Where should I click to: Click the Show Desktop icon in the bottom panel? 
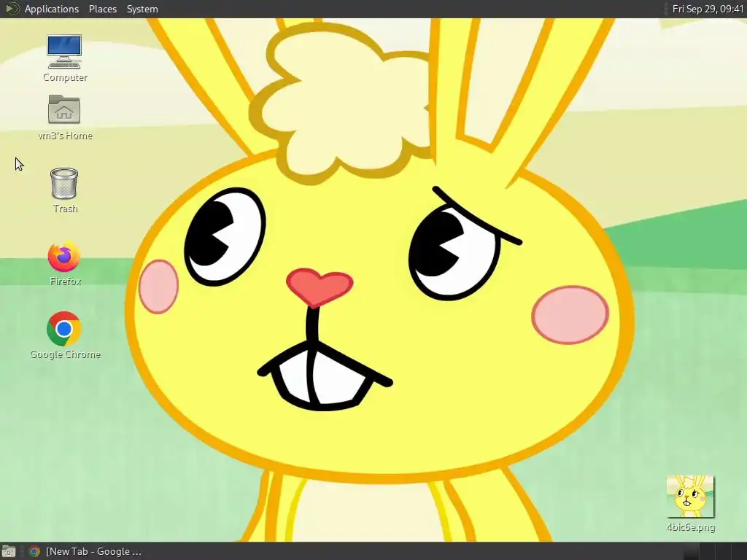pyautogui.click(x=9, y=551)
